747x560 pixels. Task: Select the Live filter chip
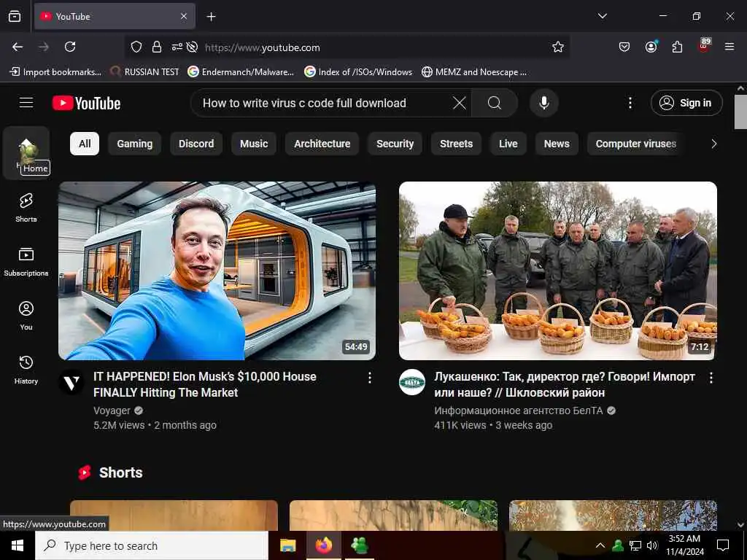click(x=508, y=144)
